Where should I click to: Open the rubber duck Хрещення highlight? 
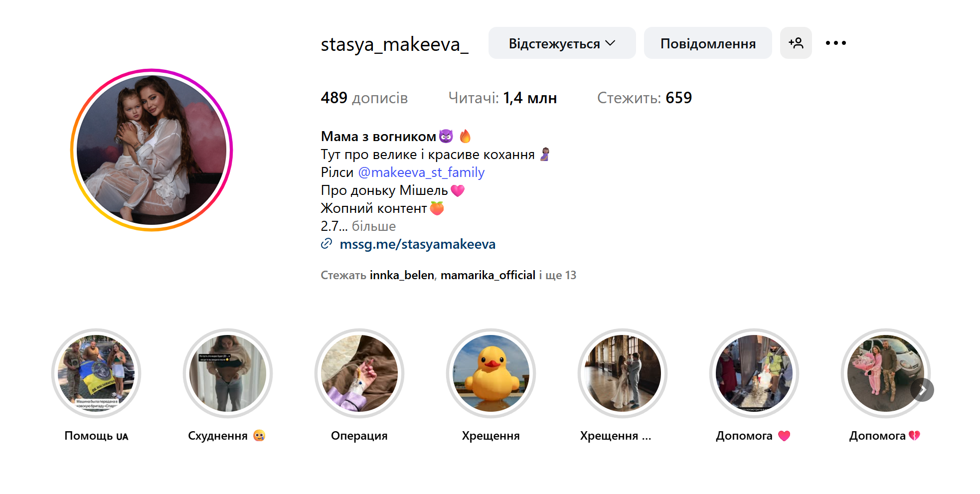click(x=491, y=373)
